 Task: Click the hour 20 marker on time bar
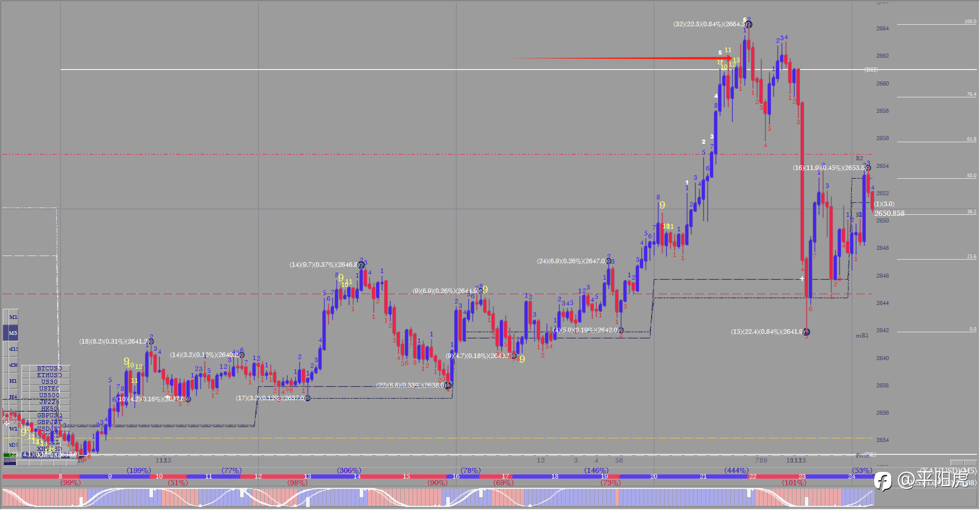point(654,477)
